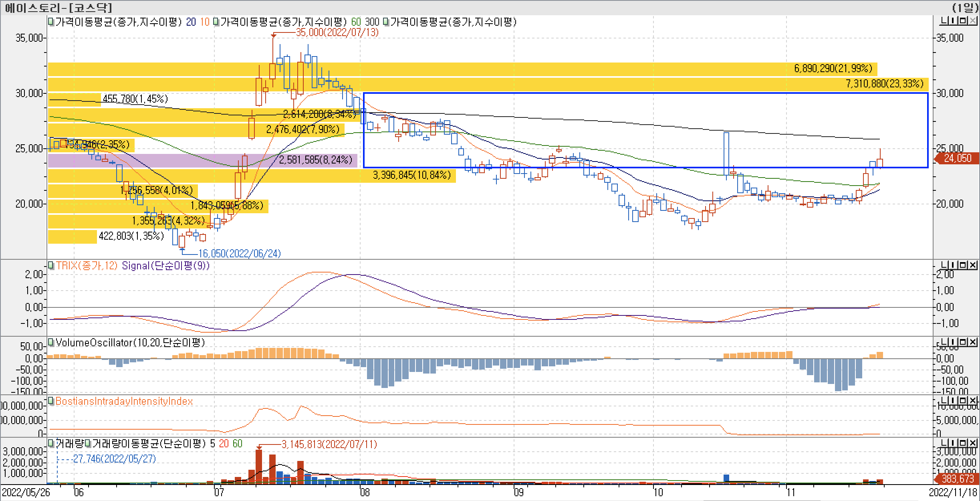Toggle green box beside VolumeOscillator label

pos(51,342)
